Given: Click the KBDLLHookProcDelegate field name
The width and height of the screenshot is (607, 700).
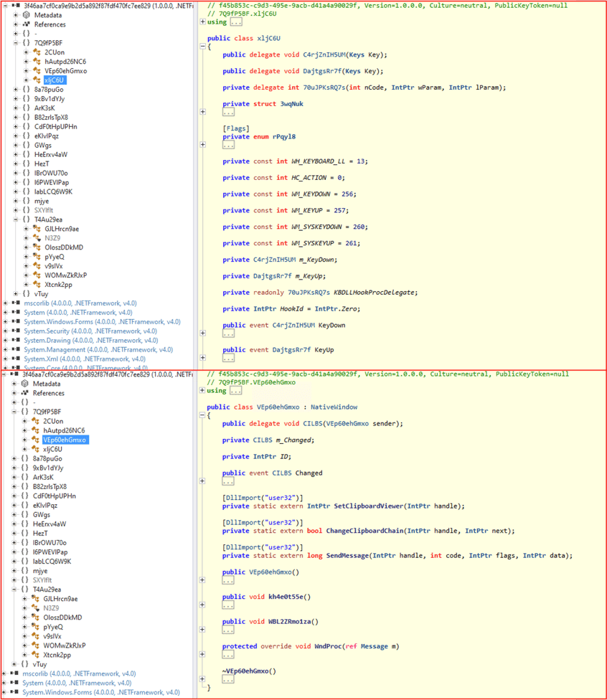Looking at the screenshot, I should 375,293.
